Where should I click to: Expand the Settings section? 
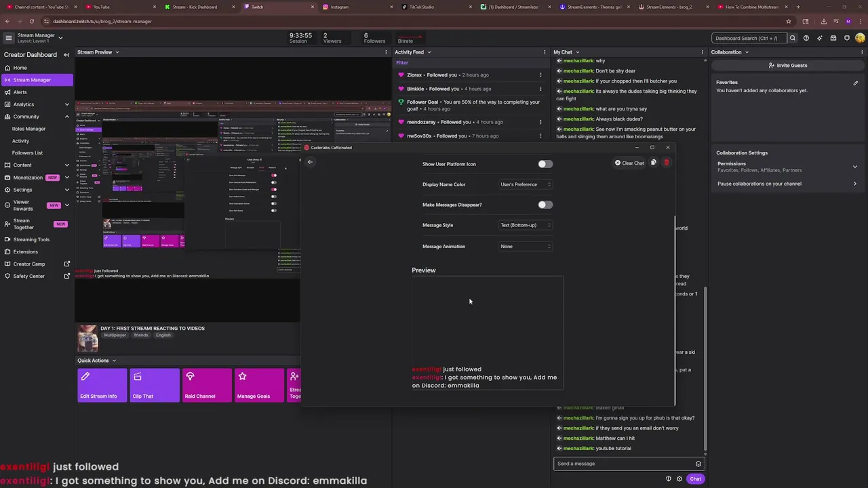[x=66, y=190]
